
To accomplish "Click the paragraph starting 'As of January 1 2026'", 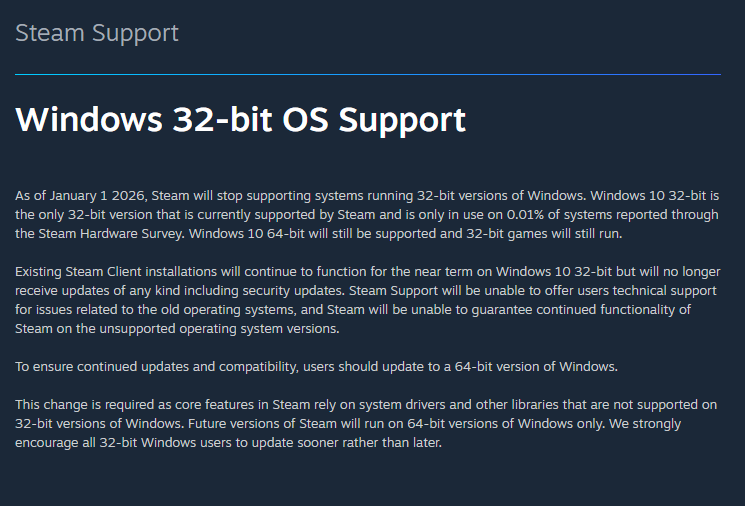I will pos(367,215).
